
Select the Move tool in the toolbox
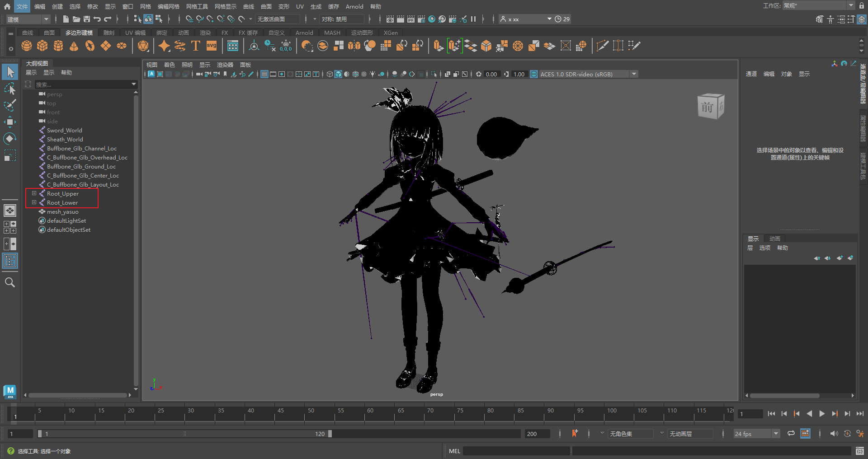click(9, 122)
